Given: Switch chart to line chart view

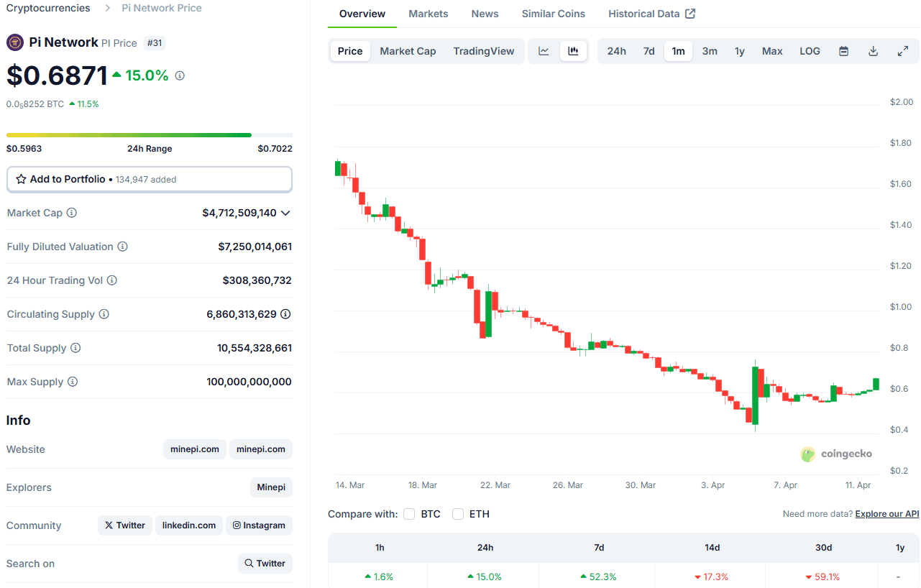Looking at the screenshot, I should point(544,50).
